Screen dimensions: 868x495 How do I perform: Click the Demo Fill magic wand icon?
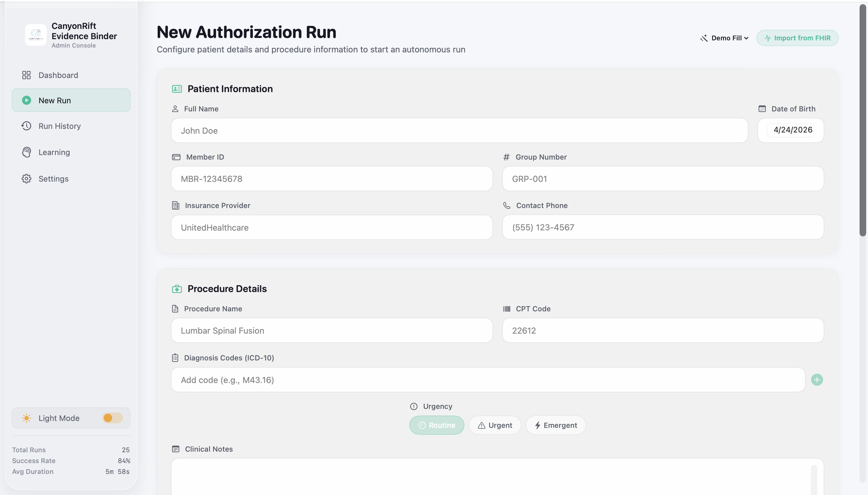click(x=704, y=38)
